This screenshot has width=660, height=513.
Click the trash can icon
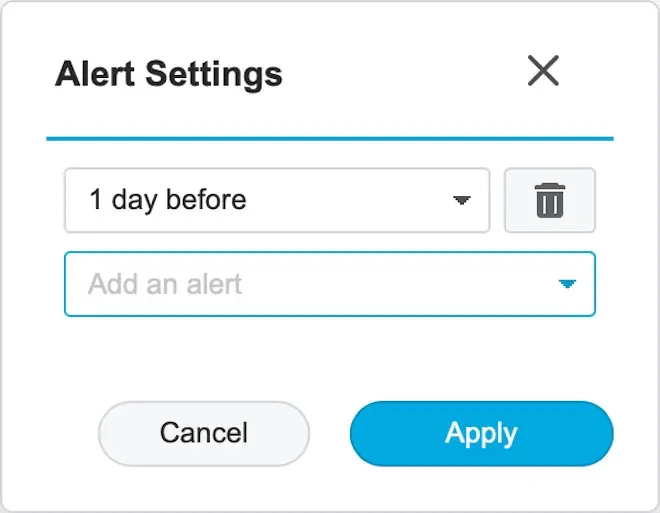(x=549, y=200)
